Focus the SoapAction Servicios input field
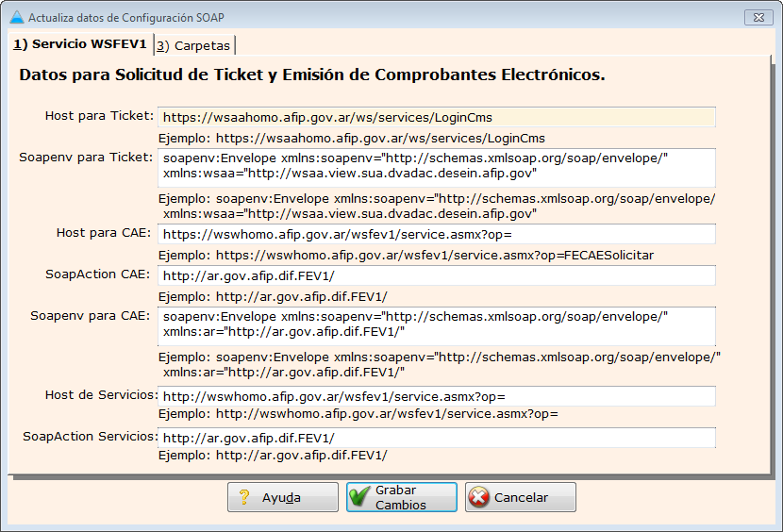This screenshot has height=532, width=783. (436, 438)
